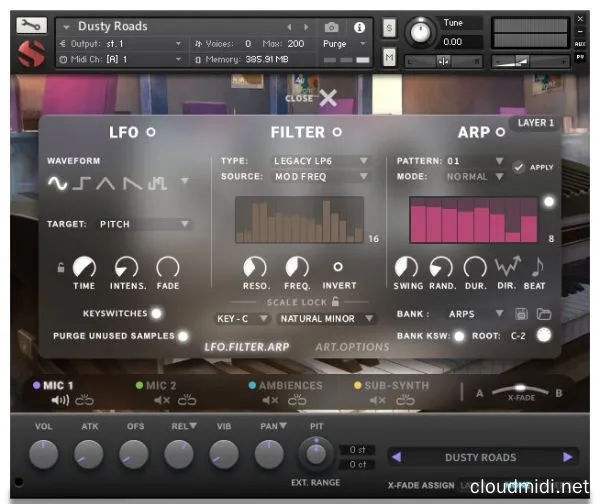Select the MIC 2 tab
Screen dimensions: 600x504
[160, 385]
